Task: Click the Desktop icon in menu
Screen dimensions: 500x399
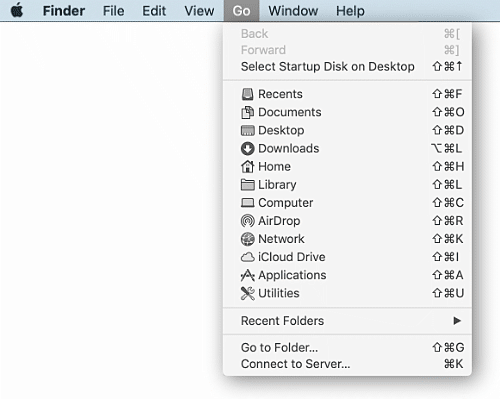Action: [x=247, y=130]
